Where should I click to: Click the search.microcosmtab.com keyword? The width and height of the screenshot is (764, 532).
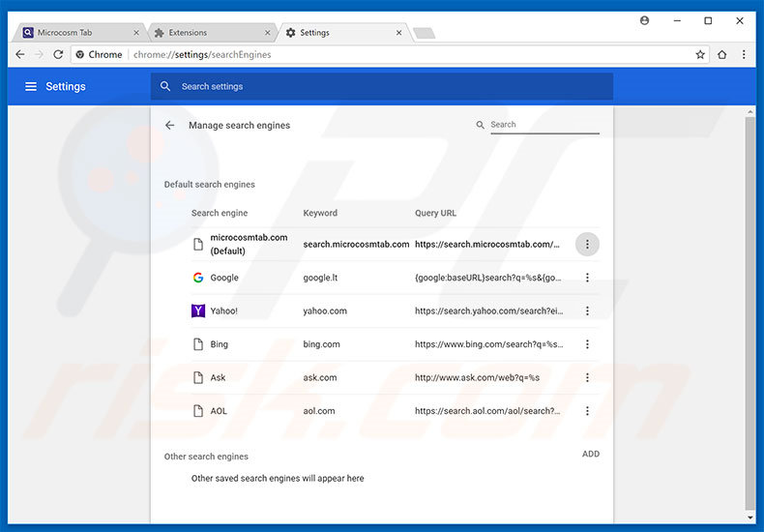point(356,244)
